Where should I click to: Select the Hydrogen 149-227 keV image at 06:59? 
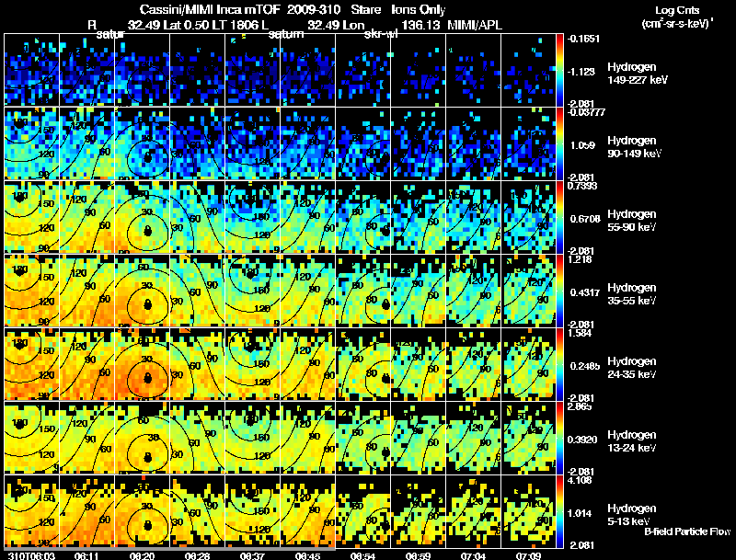419,70
